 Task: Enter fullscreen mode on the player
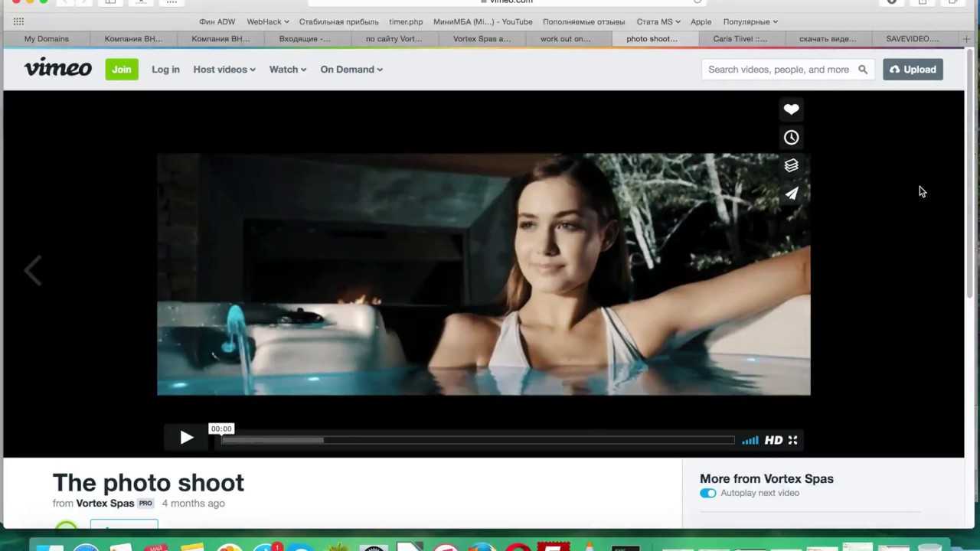792,440
